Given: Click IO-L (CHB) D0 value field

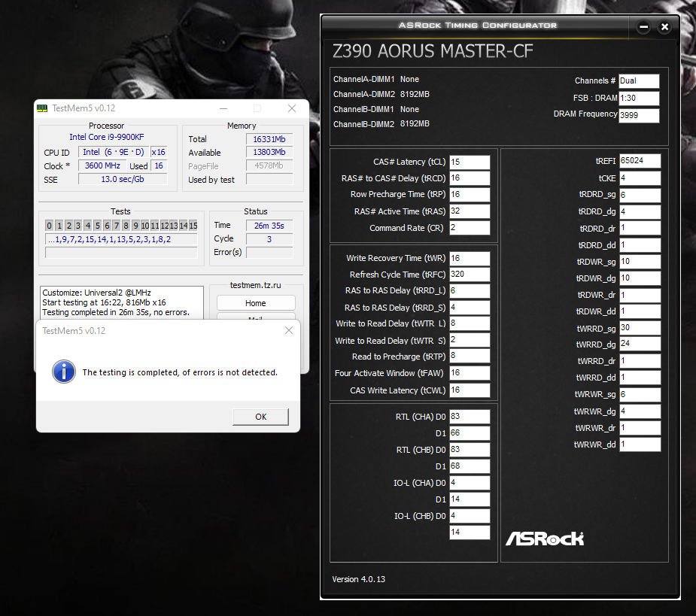Looking at the screenshot, I should tap(470, 516).
